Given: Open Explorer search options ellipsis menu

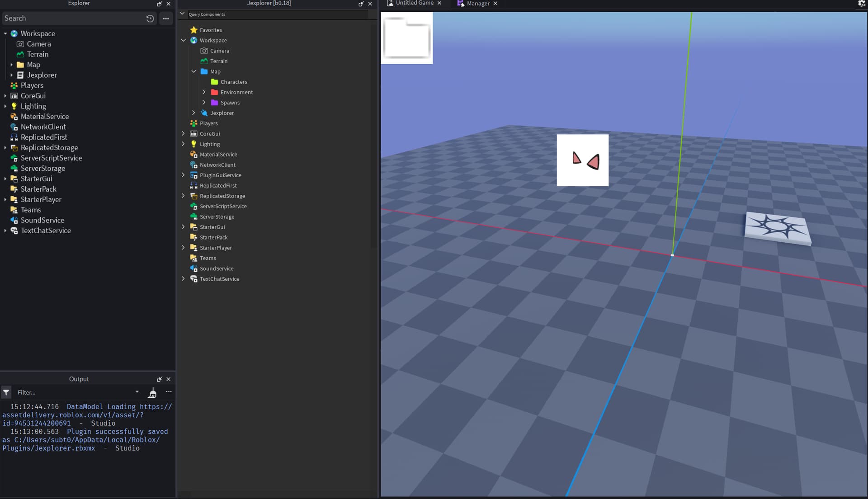Looking at the screenshot, I should click(166, 19).
